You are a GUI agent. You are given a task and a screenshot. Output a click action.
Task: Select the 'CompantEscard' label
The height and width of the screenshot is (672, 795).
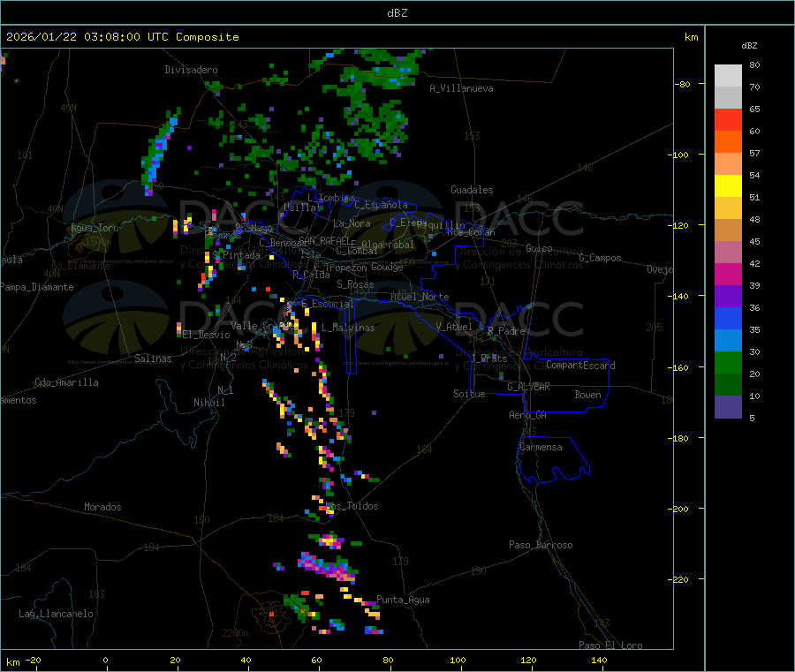(580, 366)
